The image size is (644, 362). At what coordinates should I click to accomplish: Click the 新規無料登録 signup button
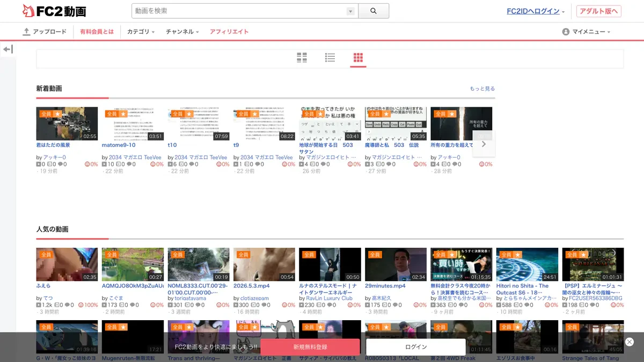click(x=310, y=347)
